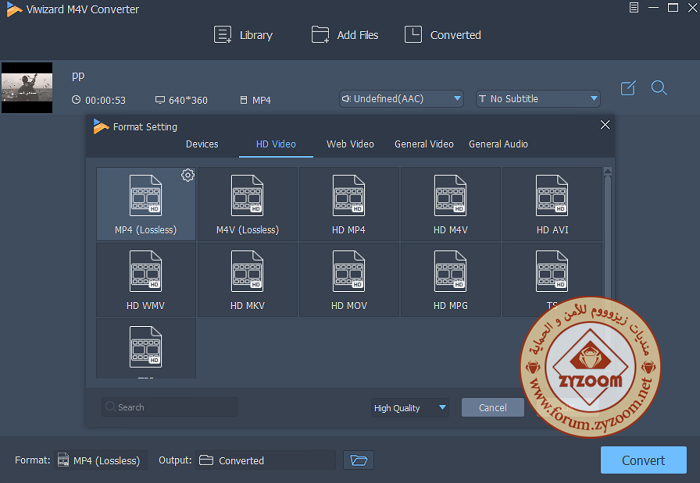Open the Web Video tab
700x483 pixels.
[350, 144]
